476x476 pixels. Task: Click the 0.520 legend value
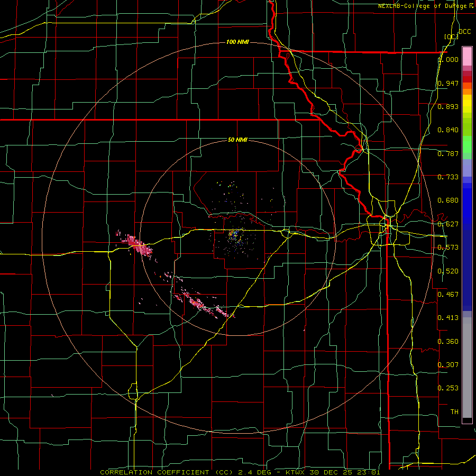(448, 271)
